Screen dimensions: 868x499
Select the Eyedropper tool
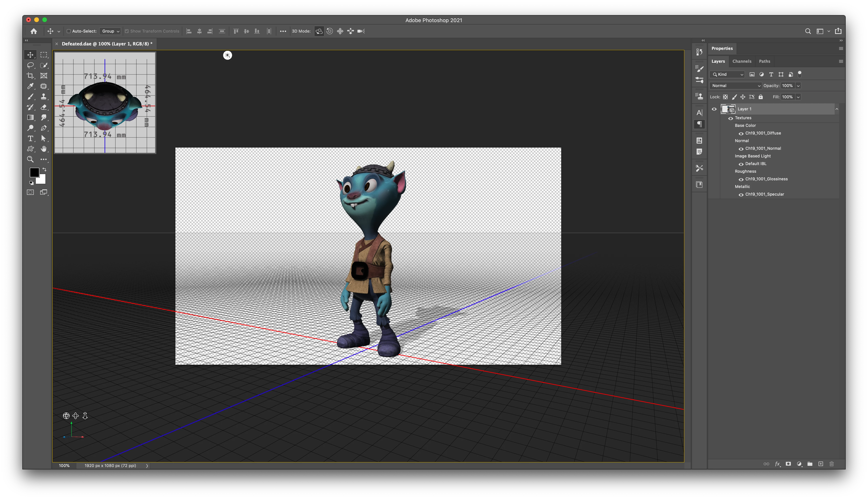31,86
